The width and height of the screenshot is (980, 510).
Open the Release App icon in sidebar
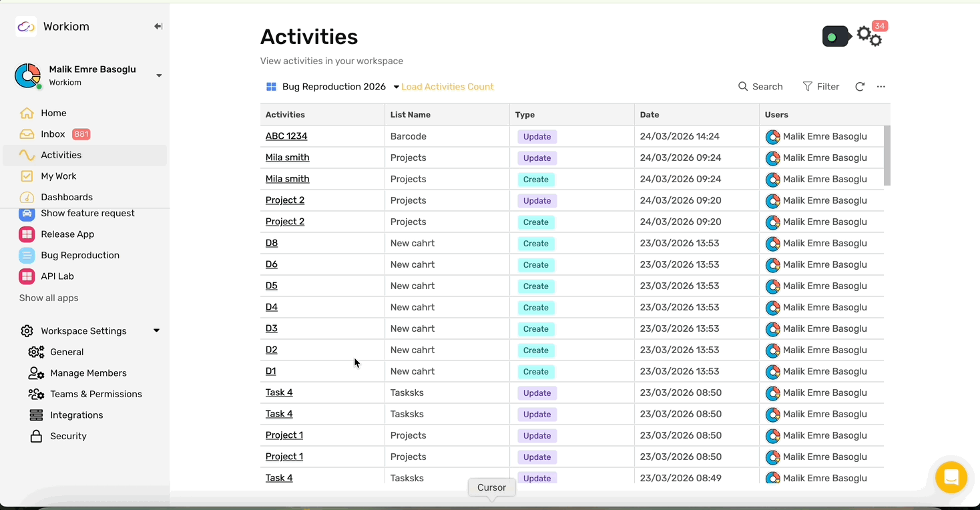point(27,234)
